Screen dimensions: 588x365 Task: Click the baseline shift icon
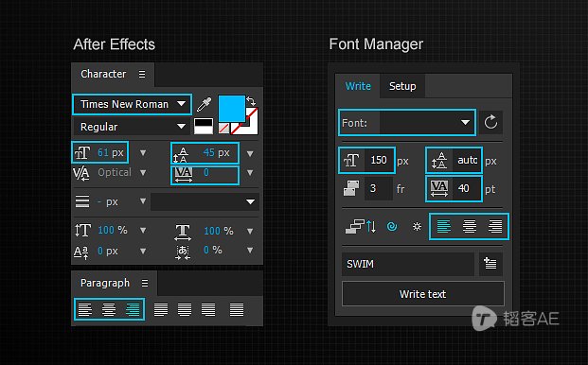click(81, 252)
